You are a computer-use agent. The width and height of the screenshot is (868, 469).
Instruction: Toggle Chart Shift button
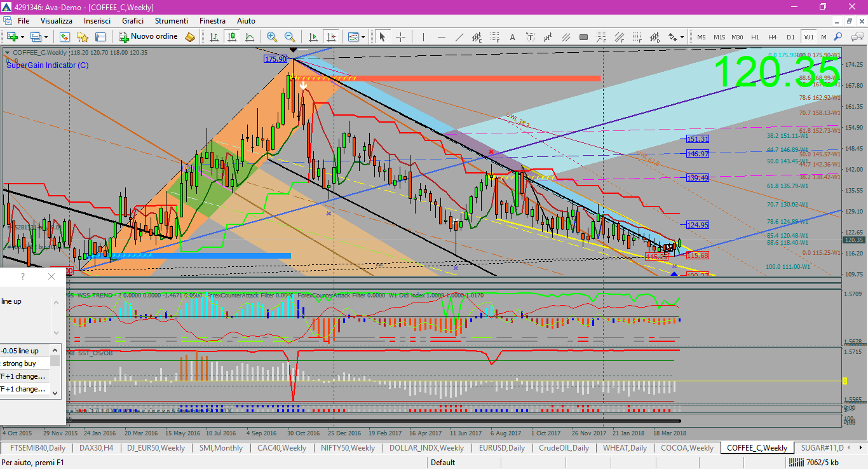pyautogui.click(x=331, y=37)
